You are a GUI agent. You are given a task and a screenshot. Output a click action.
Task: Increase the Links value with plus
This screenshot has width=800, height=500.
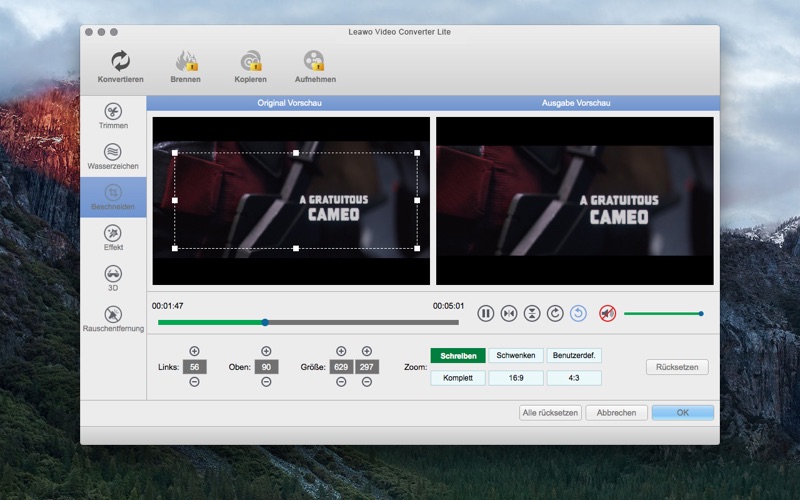pyautogui.click(x=194, y=351)
